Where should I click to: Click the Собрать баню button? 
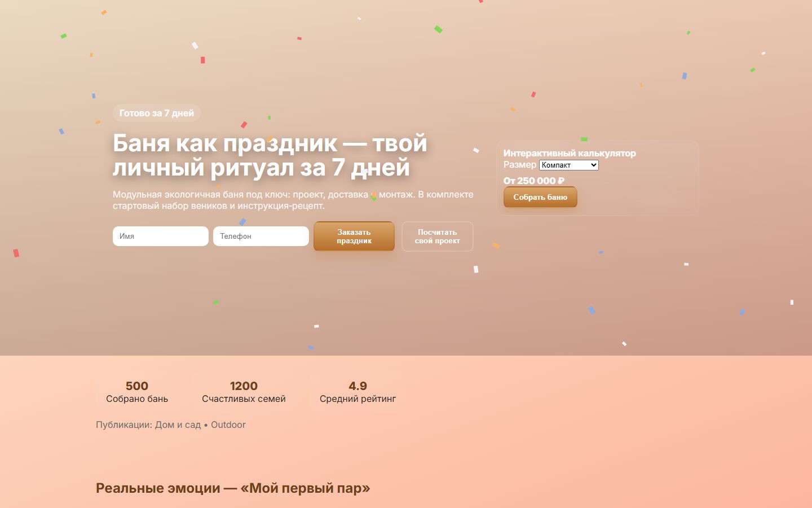pyautogui.click(x=540, y=197)
